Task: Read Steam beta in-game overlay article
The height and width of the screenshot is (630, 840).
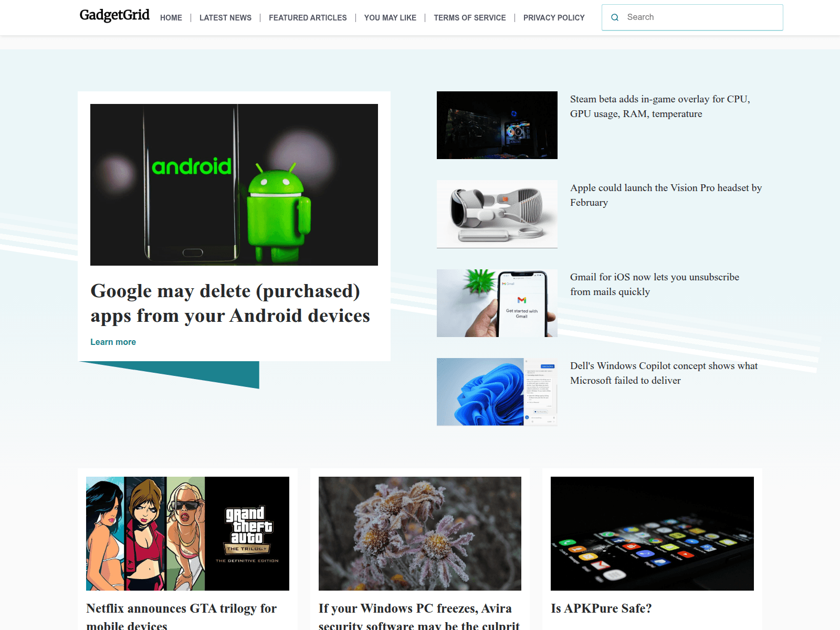Action: pyautogui.click(x=660, y=107)
